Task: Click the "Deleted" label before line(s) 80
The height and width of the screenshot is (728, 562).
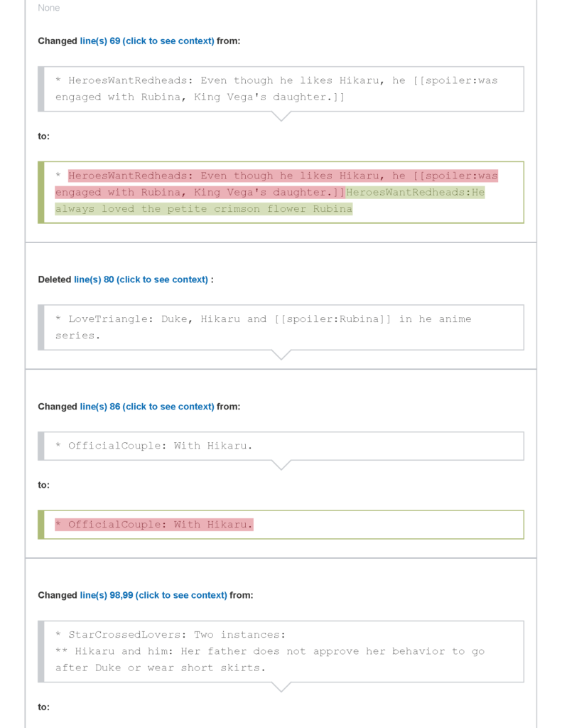Action: click(55, 279)
